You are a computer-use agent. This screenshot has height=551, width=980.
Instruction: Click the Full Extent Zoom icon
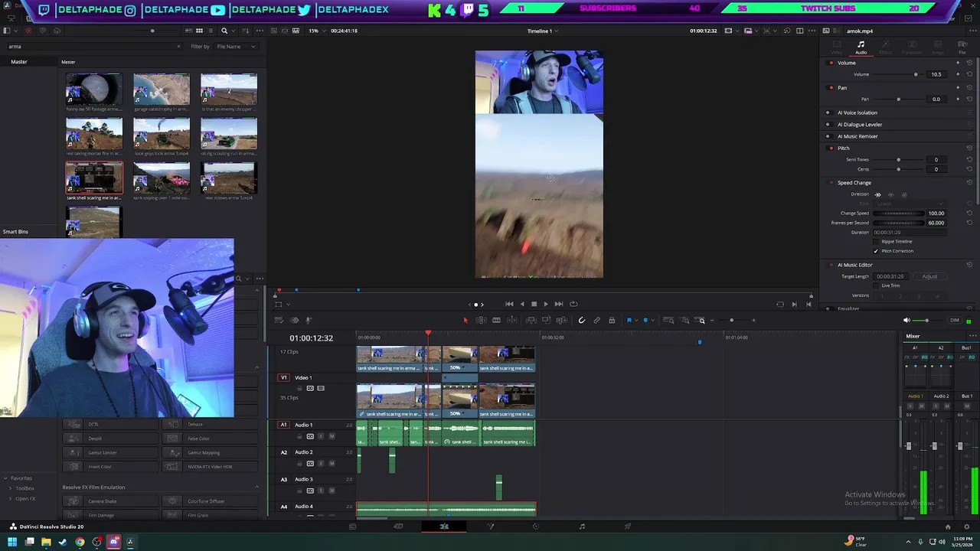[668, 320]
